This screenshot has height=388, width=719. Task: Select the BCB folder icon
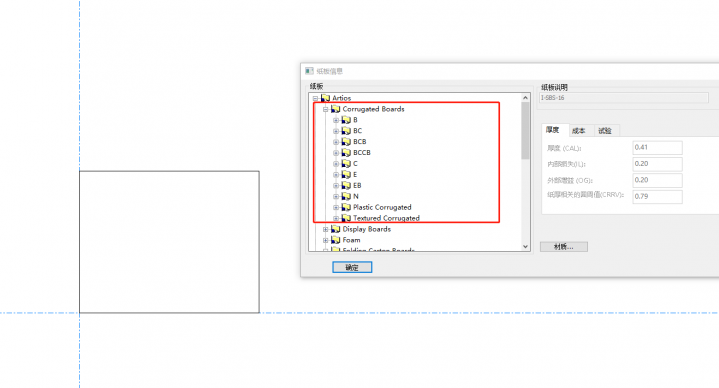tap(346, 142)
